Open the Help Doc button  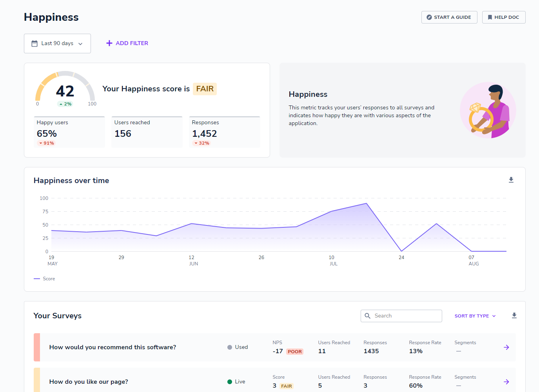[x=504, y=17]
